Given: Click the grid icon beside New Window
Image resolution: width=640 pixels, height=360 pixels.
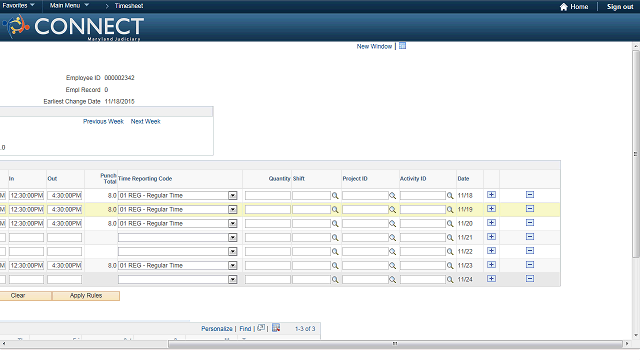Looking at the screenshot, I should [402, 46].
